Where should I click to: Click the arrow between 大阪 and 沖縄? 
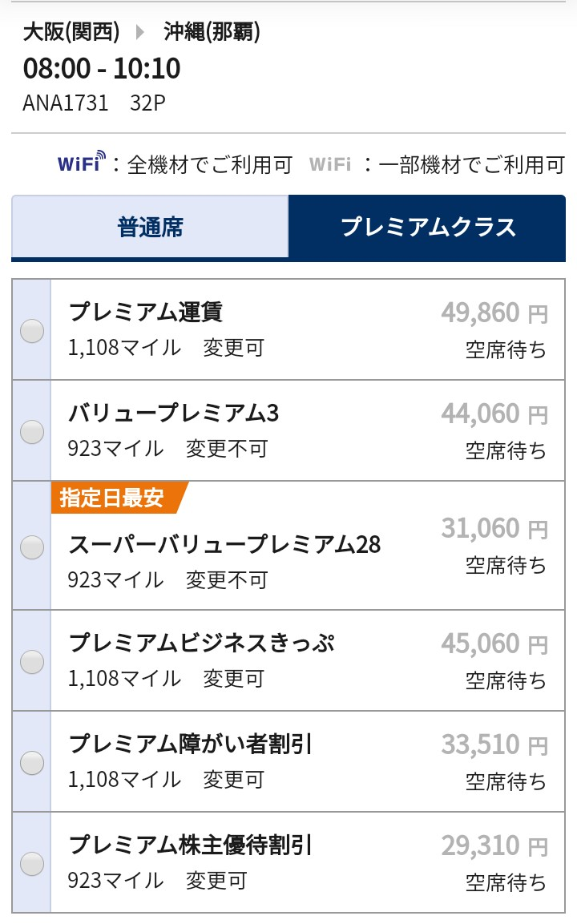coord(141,32)
